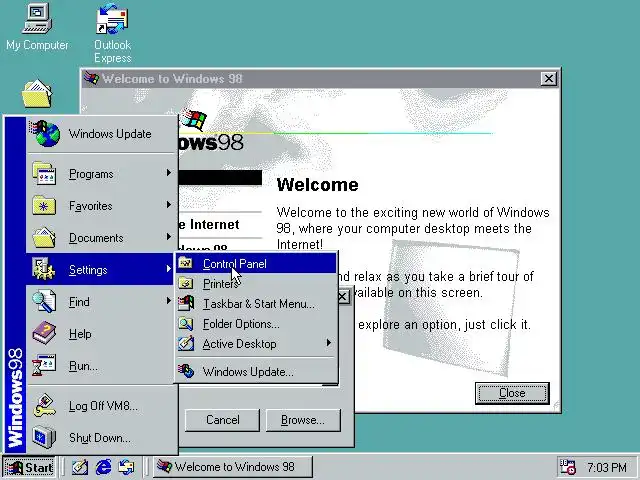This screenshot has width=640, height=480.
Task: Select Control Panel from Settings submenu
Action: (x=257, y=264)
